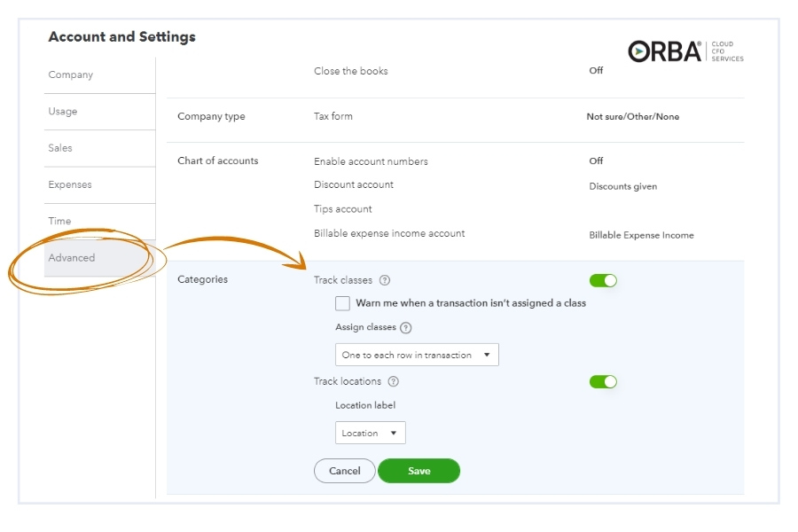Select the Advanced tab
The width and height of the screenshot is (798, 532).
click(x=72, y=258)
